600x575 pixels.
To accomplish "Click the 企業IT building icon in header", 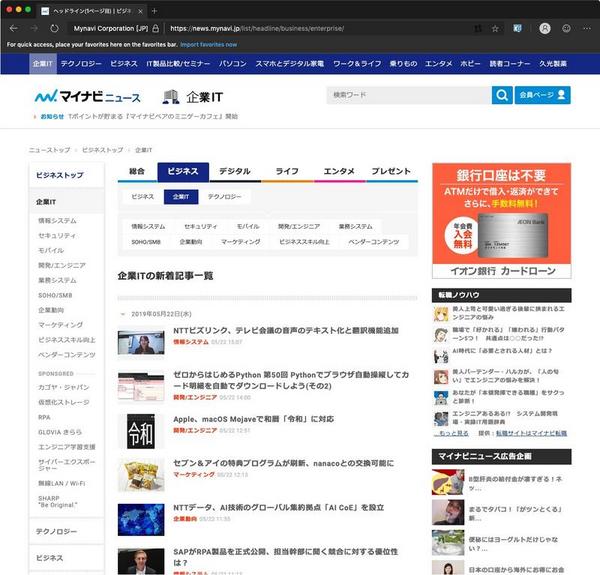I will 171,97.
